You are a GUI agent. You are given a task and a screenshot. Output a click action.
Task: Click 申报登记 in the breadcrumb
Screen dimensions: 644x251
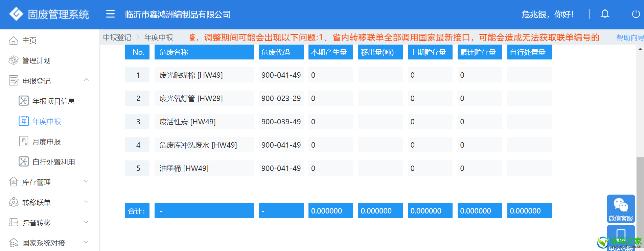(x=117, y=37)
